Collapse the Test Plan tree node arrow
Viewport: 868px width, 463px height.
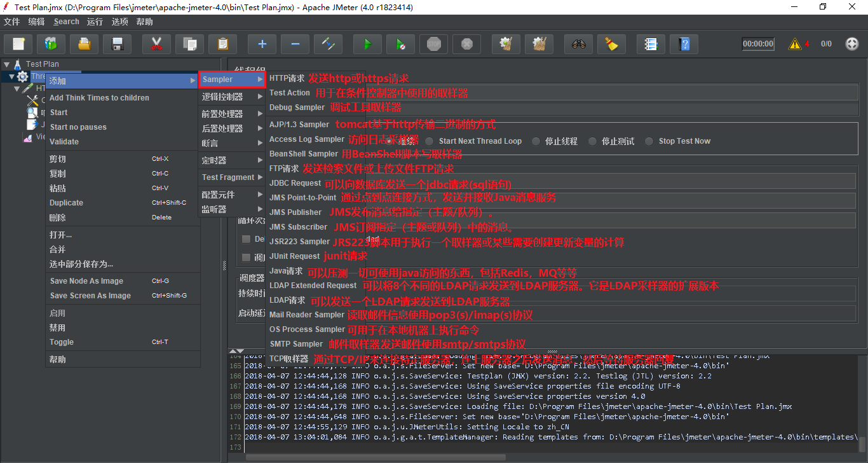(x=6, y=64)
